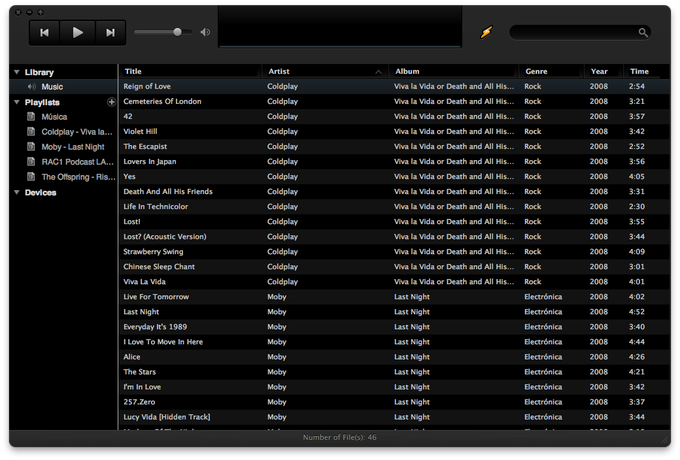
Task: Click the Music speaker icon in sidebar
Action: coord(32,87)
